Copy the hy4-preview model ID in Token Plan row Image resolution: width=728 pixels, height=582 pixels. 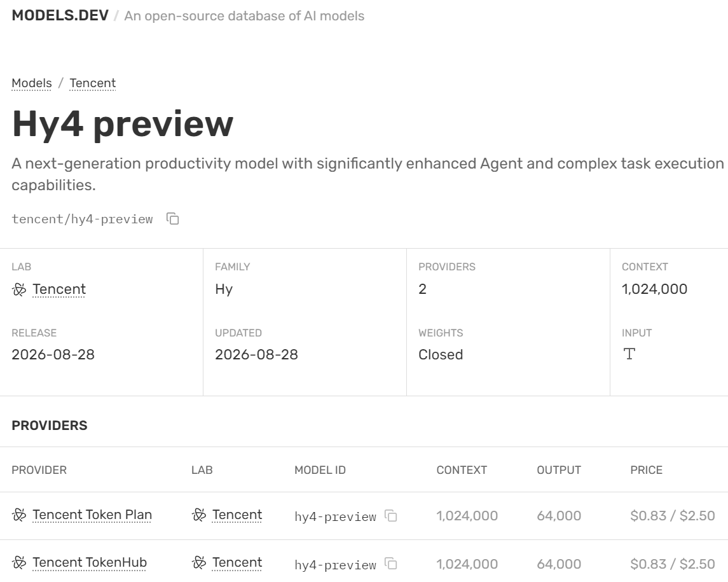[391, 516]
